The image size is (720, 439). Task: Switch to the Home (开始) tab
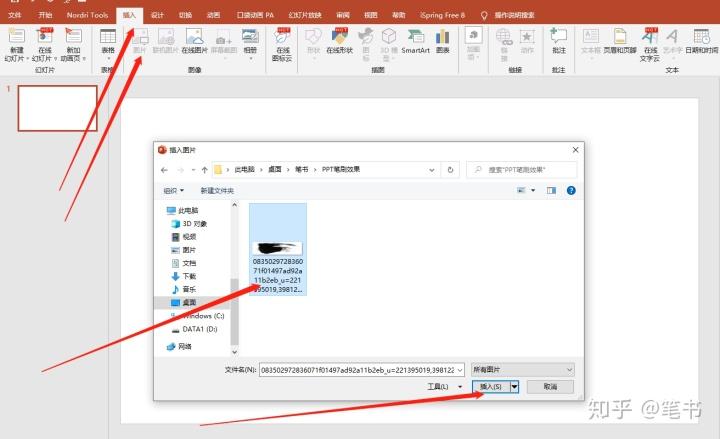click(45, 15)
